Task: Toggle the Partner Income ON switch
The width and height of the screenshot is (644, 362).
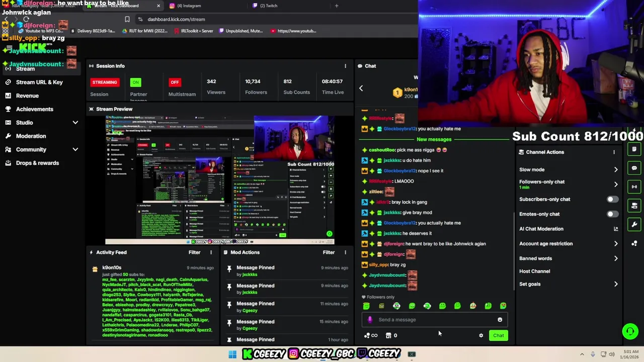Action: point(135,82)
